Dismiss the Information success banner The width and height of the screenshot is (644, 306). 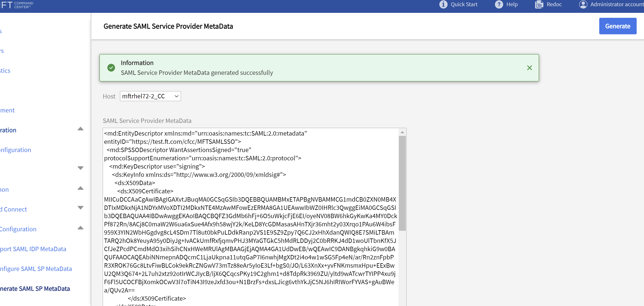[529, 68]
